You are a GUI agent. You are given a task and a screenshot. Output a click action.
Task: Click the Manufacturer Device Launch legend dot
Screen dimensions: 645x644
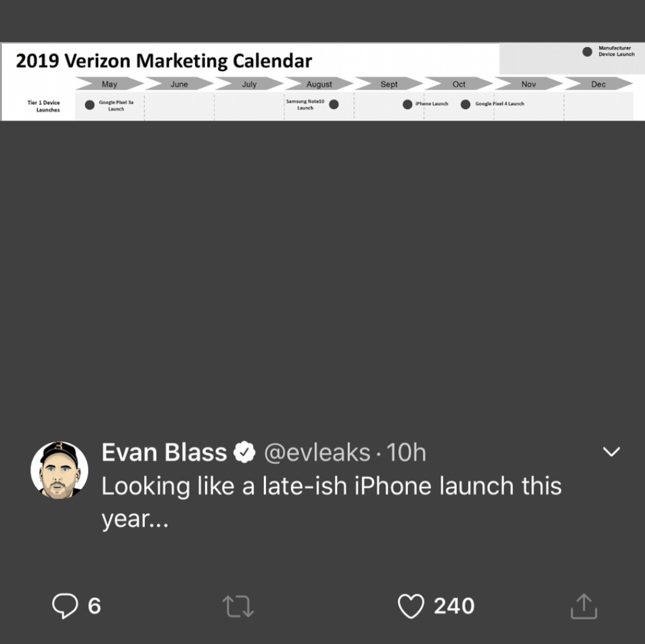pos(586,50)
